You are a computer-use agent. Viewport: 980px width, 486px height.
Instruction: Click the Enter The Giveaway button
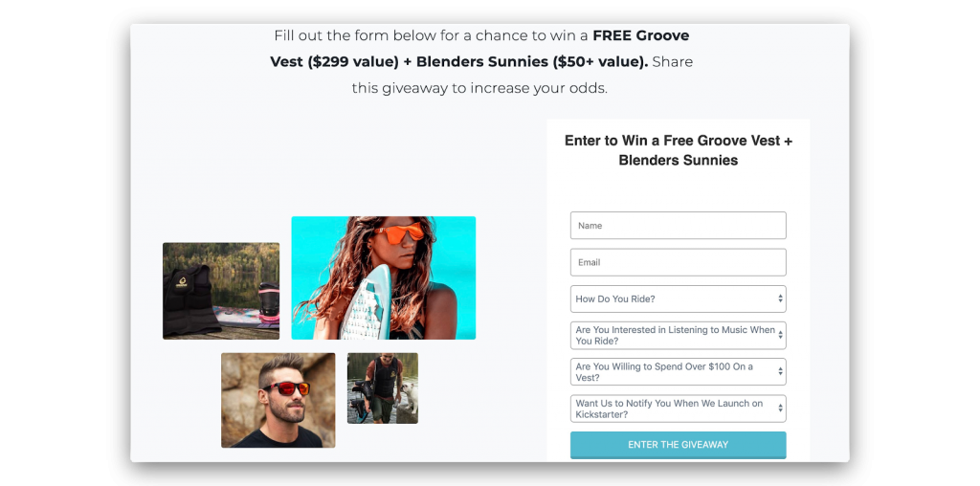point(679,445)
